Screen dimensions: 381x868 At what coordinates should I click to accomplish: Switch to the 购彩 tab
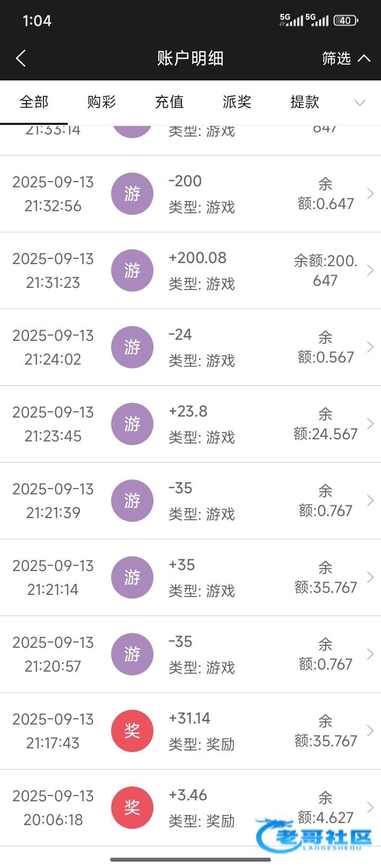102,102
